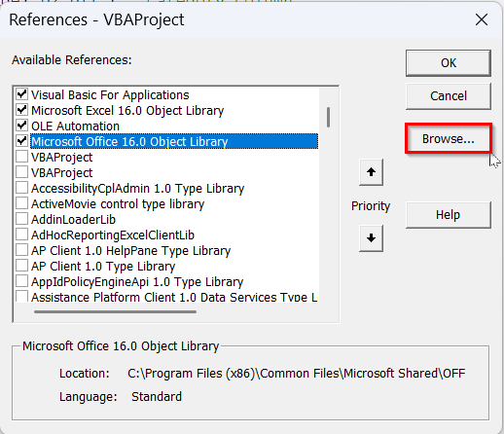This screenshot has height=434, width=504.
Task: Click the horizontal scrollbar under references list
Action: [115, 311]
